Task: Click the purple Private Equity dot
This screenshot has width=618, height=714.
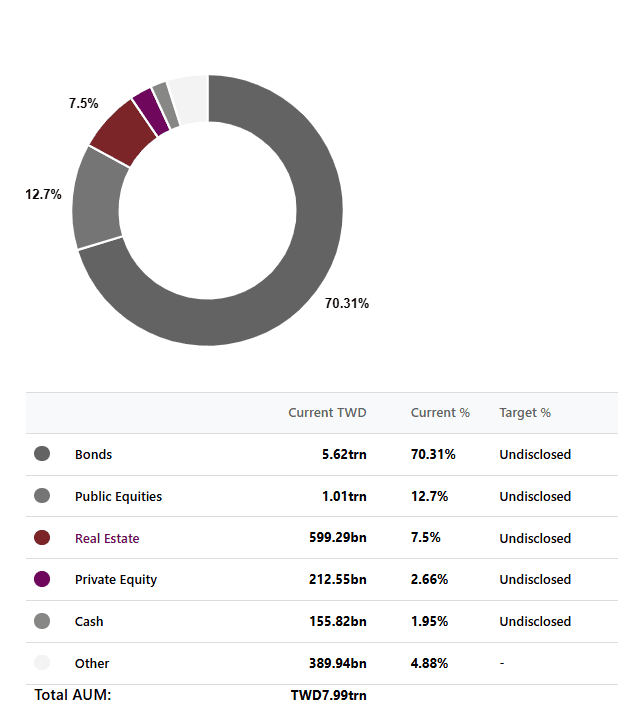Action: tap(42, 579)
